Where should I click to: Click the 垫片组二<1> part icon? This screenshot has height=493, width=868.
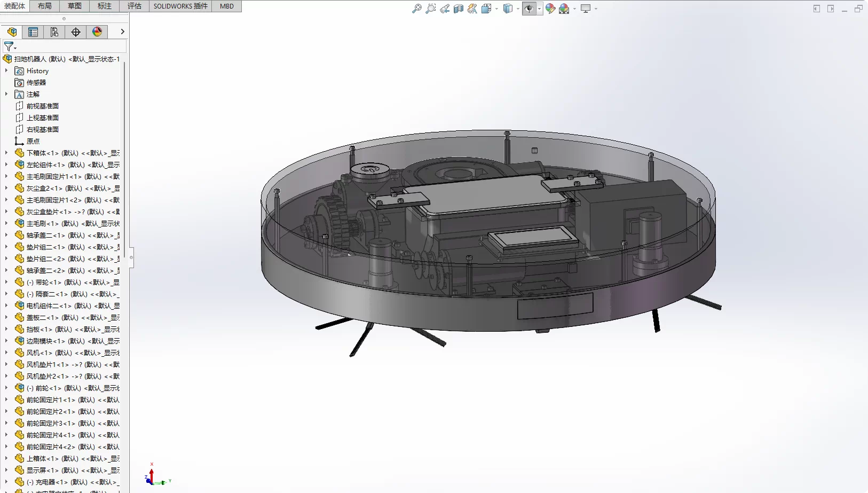click(20, 247)
